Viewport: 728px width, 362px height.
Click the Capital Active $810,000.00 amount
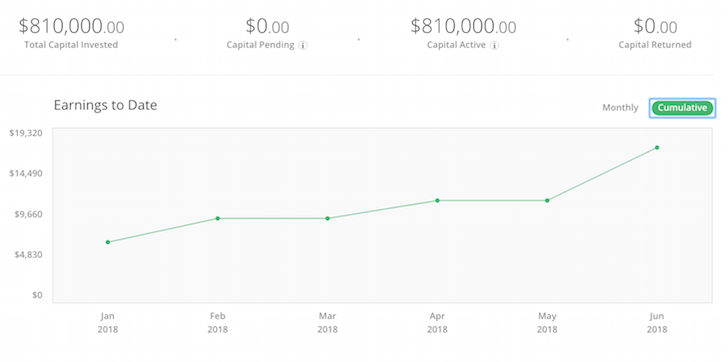[463, 26]
